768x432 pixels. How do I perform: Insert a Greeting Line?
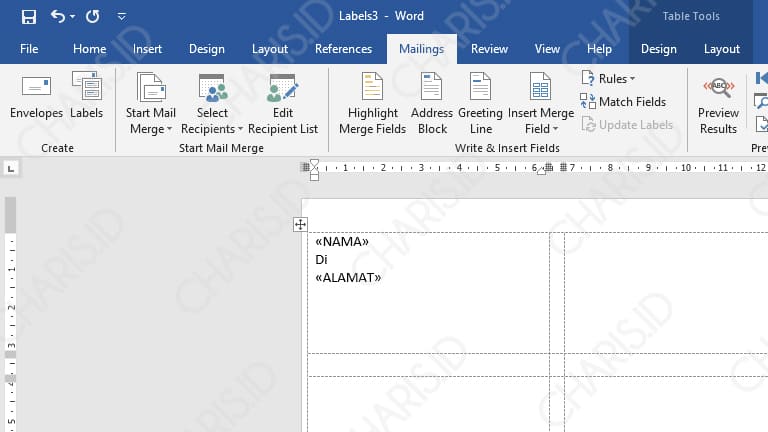pyautogui.click(x=480, y=103)
